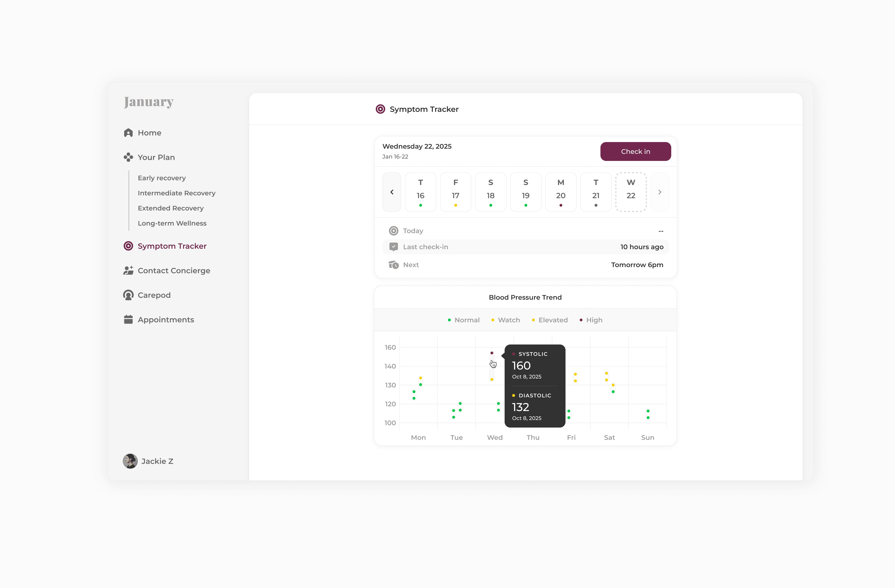Viewport: 895px width, 588px height.
Task: Open Intermediate Recovery link
Action: [176, 193]
